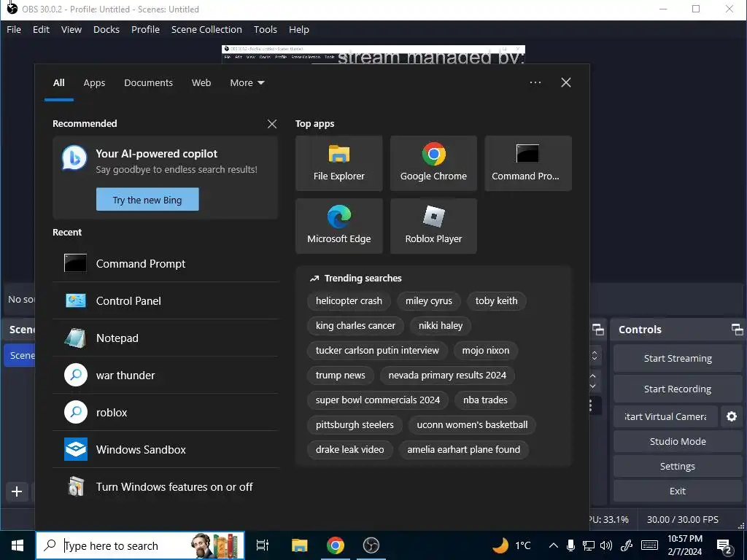This screenshot has height=560, width=747.
Task: Open OBS Help menu
Action: coord(298,29)
